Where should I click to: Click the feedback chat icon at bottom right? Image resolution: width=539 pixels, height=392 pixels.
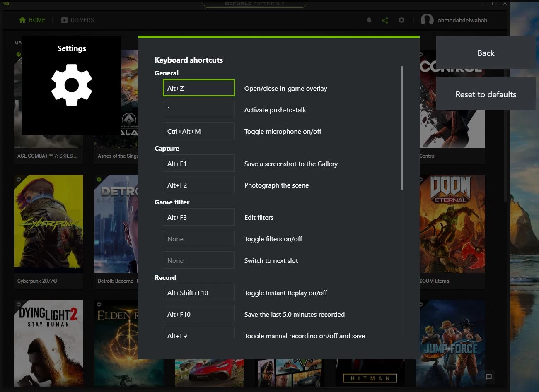[x=489, y=377]
